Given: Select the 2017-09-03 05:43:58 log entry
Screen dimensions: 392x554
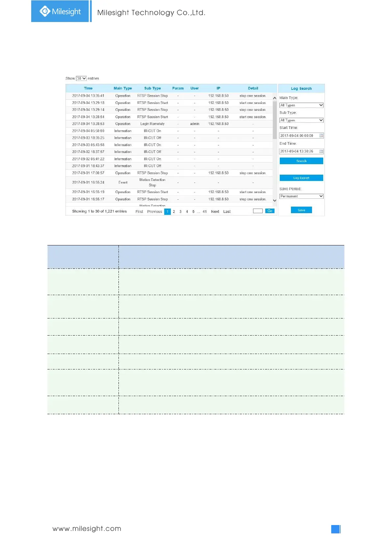Looking at the screenshot, I should click(x=169, y=145).
